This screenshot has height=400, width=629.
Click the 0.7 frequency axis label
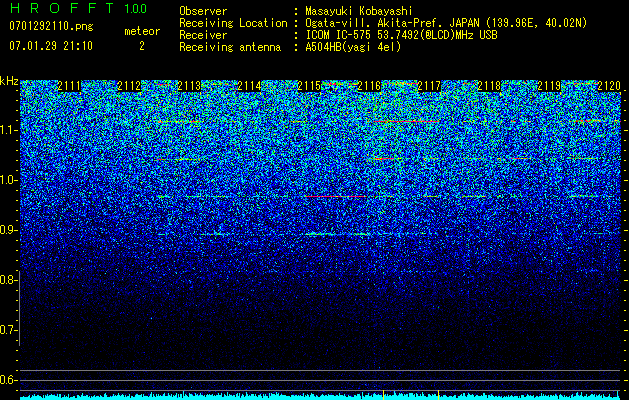(6, 330)
